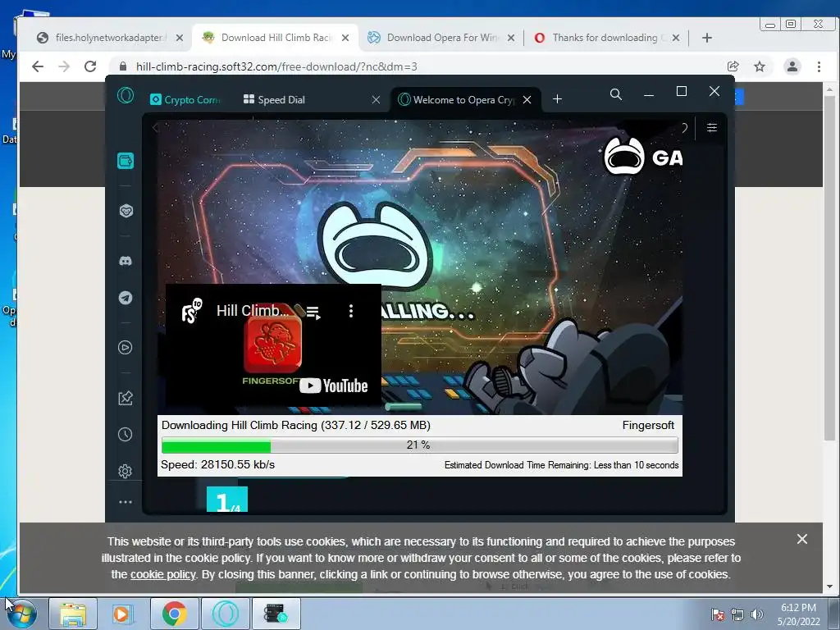The width and height of the screenshot is (840, 630).
Task: Click the green download progress bar
Action: coord(419,445)
